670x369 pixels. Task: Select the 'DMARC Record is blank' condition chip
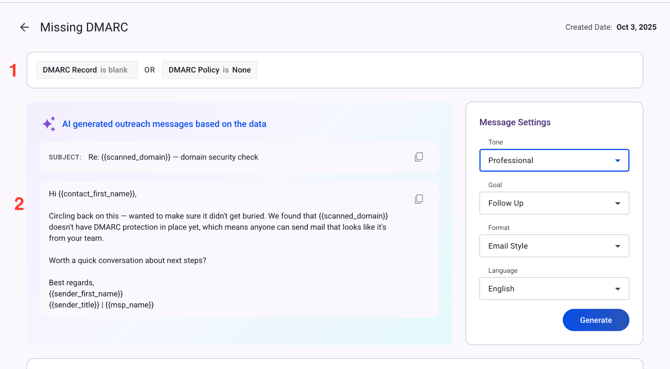(x=87, y=70)
